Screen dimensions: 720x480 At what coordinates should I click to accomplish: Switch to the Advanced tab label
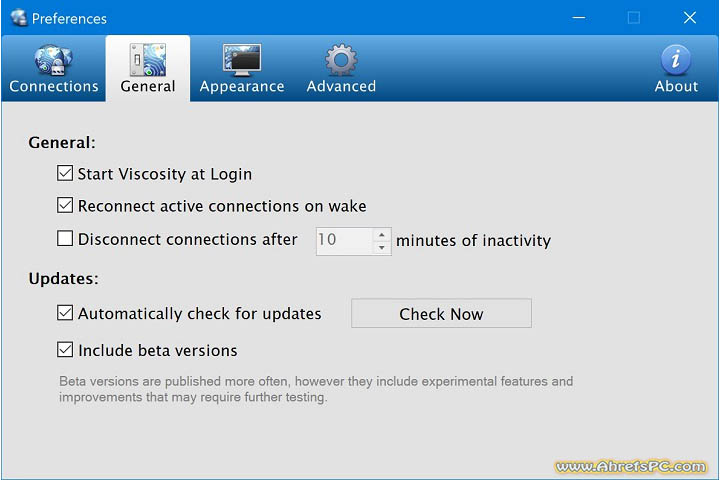(x=341, y=86)
